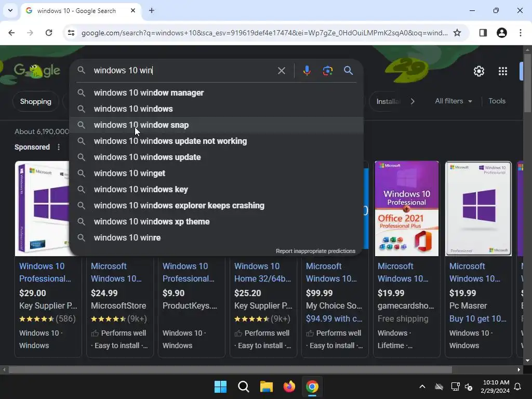532x399 pixels.
Task: Open a new tab with the plus icon
Action: click(x=152, y=10)
